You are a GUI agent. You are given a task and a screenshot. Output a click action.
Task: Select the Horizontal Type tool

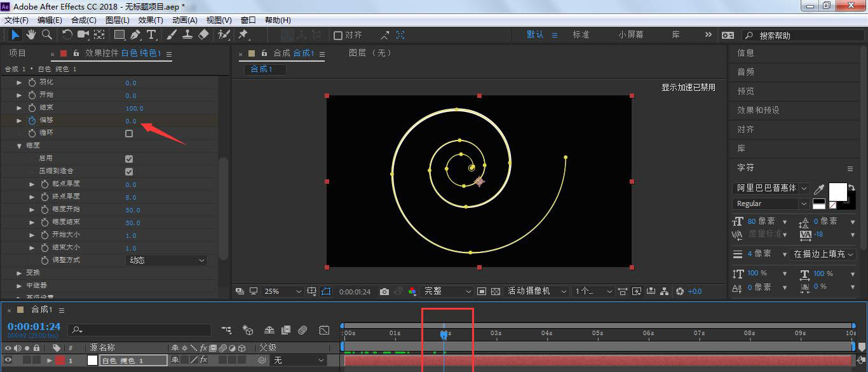click(151, 35)
